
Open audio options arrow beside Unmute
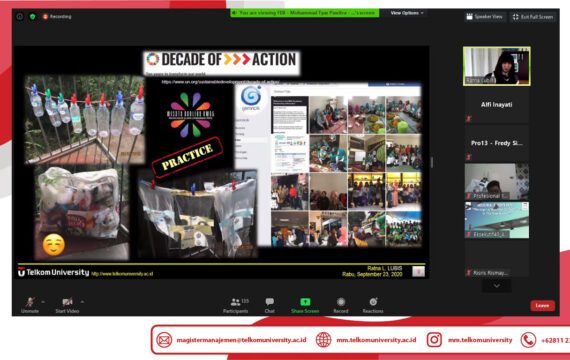click(x=43, y=302)
